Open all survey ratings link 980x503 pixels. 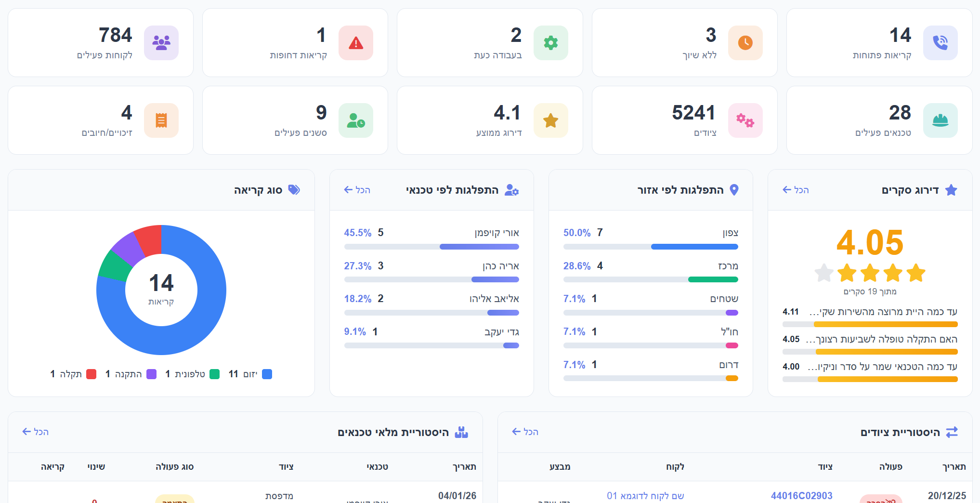coord(796,190)
